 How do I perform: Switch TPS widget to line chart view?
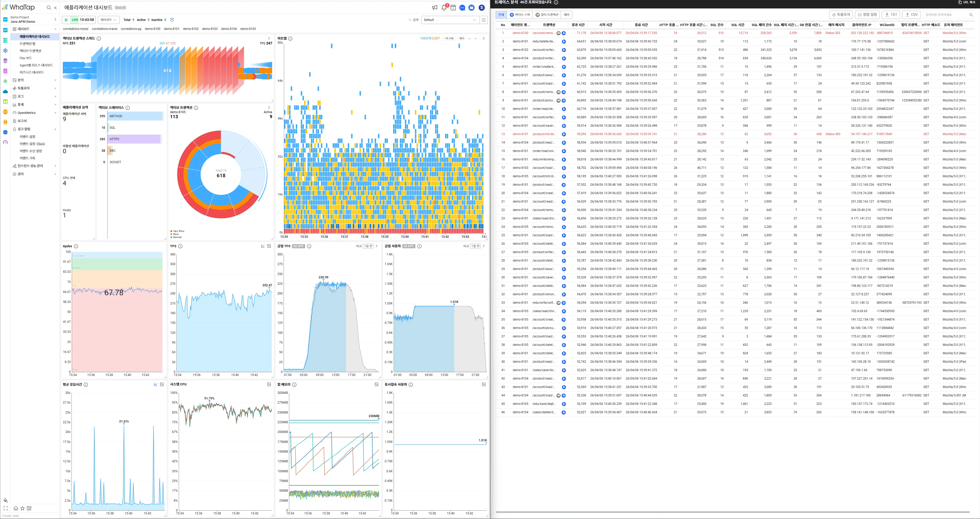coord(263,246)
